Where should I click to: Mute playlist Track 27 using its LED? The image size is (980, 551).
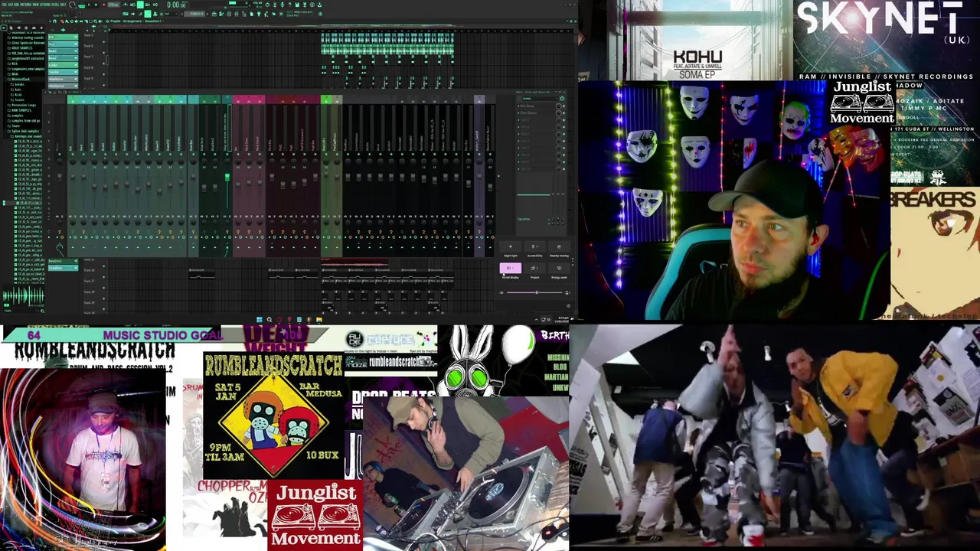click(104, 288)
